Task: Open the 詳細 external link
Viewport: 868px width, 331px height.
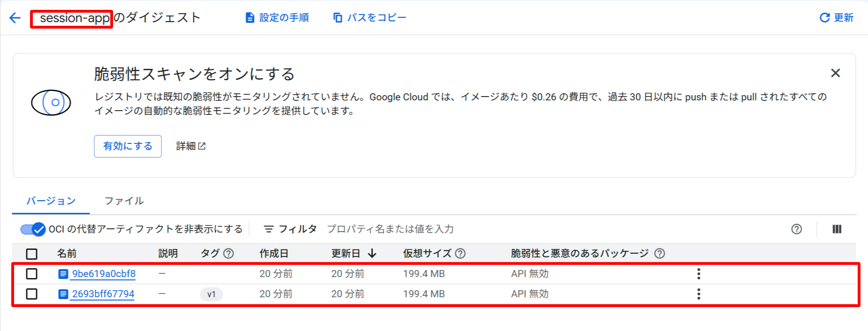Action: [x=190, y=146]
